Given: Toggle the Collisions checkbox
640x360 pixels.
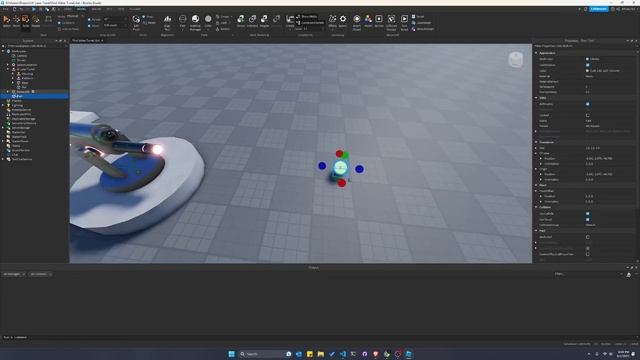Looking at the screenshot, I should tap(60, 23).
